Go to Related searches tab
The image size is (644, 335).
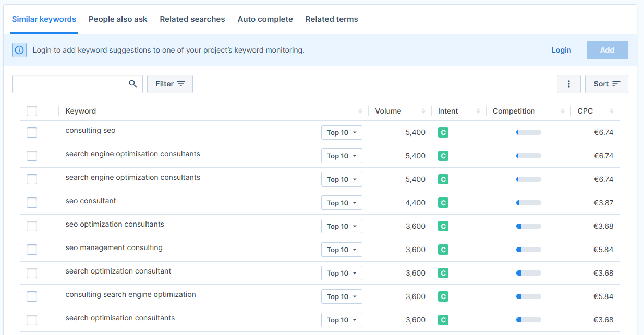(192, 19)
